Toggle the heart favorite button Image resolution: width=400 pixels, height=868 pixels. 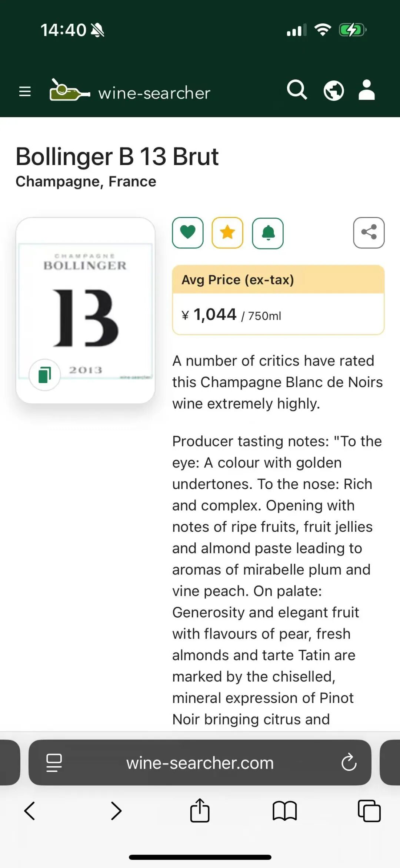tap(188, 232)
